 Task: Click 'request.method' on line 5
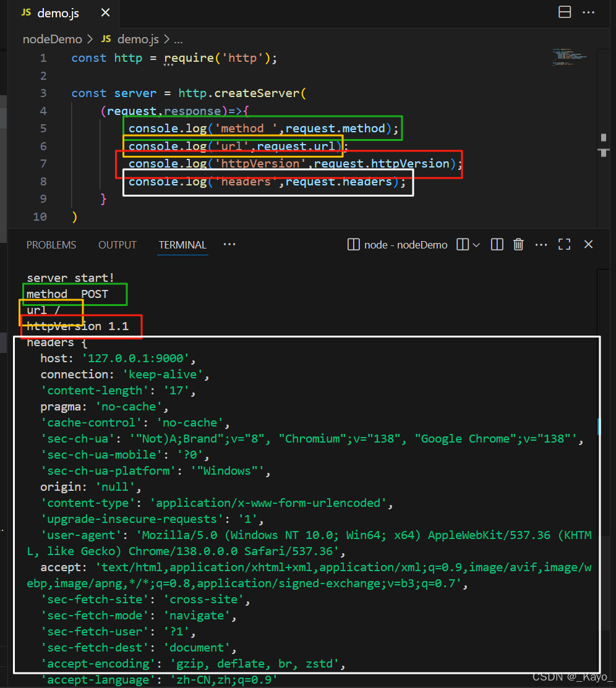[x=335, y=128]
